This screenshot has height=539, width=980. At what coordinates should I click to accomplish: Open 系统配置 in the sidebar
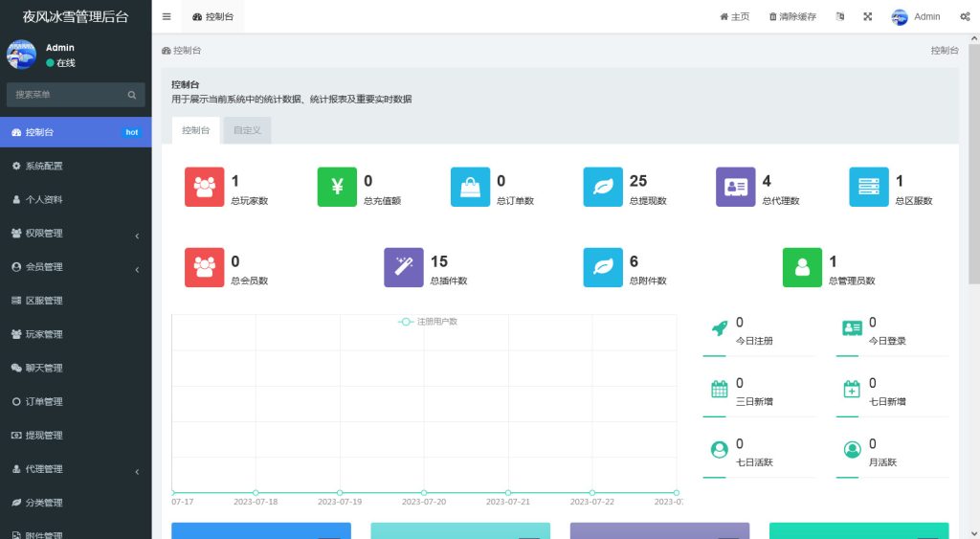click(x=76, y=166)
